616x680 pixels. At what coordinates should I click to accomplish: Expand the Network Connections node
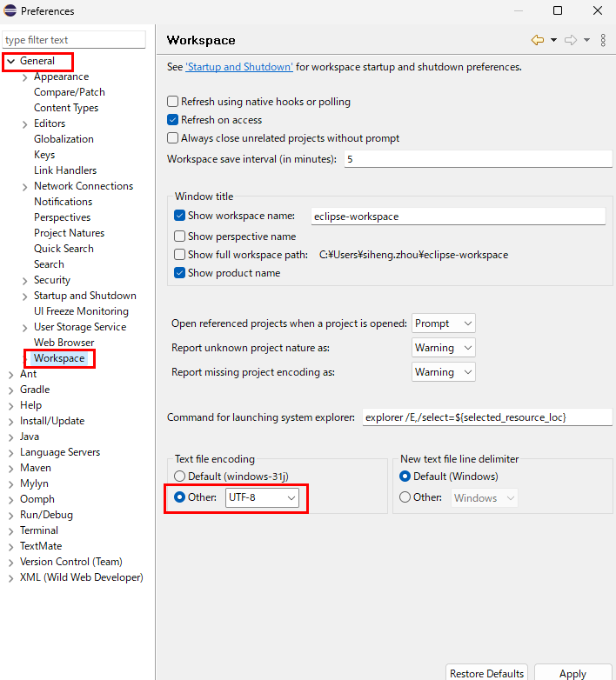24,186
